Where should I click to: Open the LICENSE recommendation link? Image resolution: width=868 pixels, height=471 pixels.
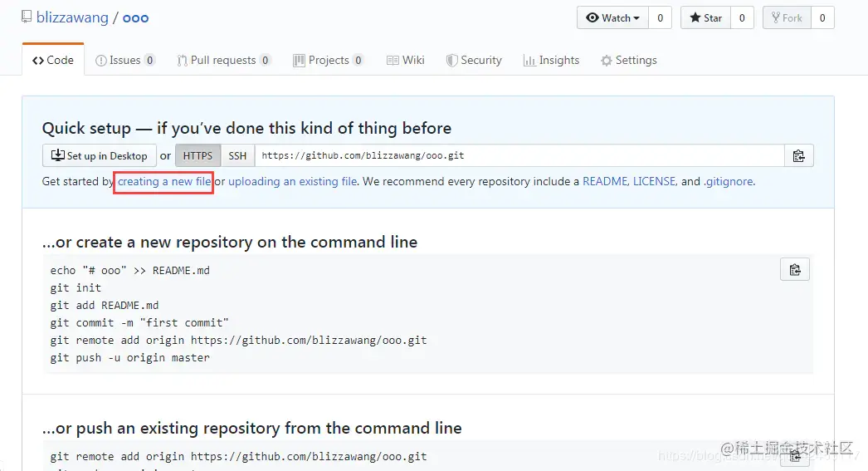pos(655,181)
